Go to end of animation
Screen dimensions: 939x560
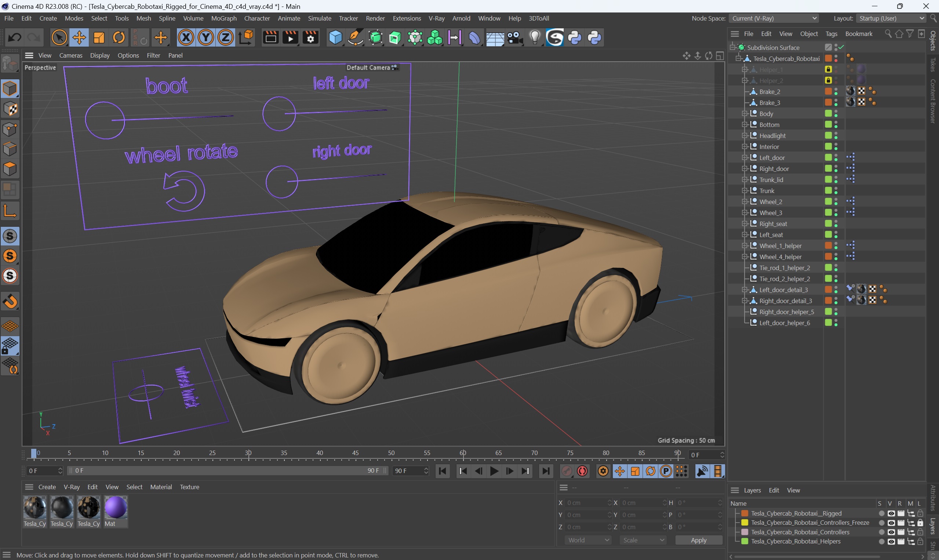pos(546,471)
